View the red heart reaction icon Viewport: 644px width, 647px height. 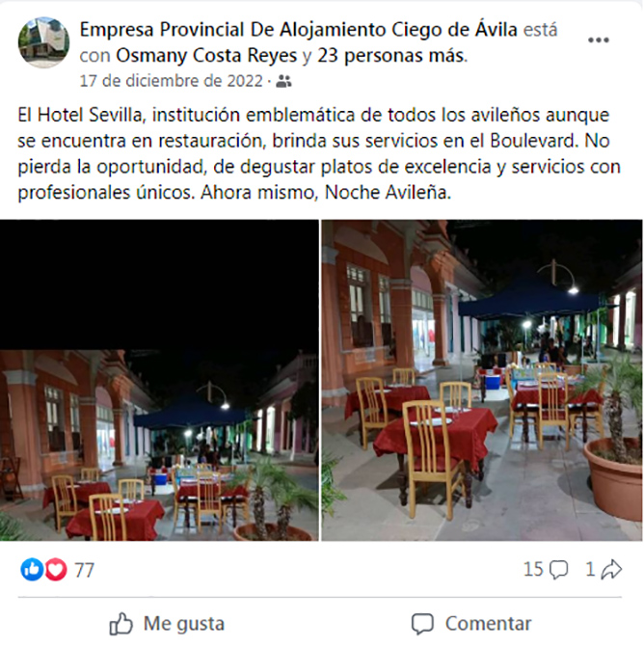click(56, 570)
